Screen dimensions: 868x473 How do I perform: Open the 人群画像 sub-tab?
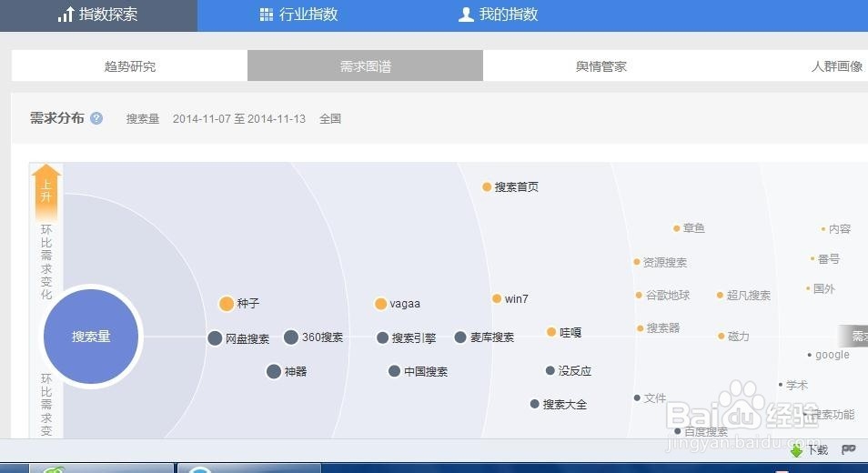[x=836, y=65]
